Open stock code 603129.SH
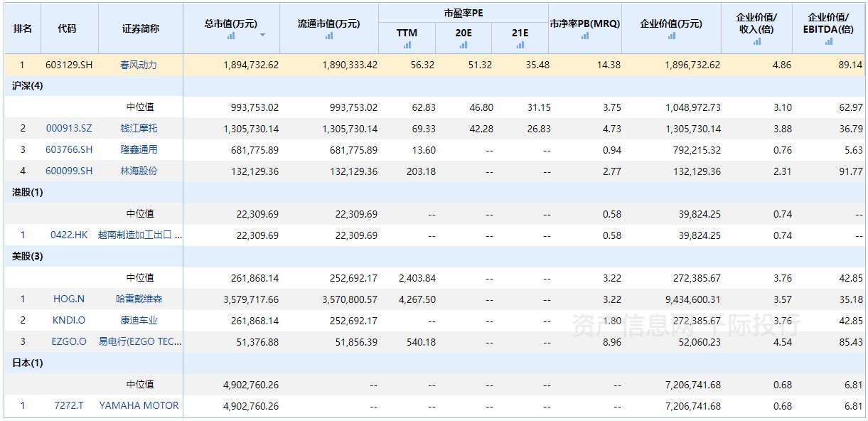Image resolution: width=868 pixels, height=421 pixels. pos(69,65)
